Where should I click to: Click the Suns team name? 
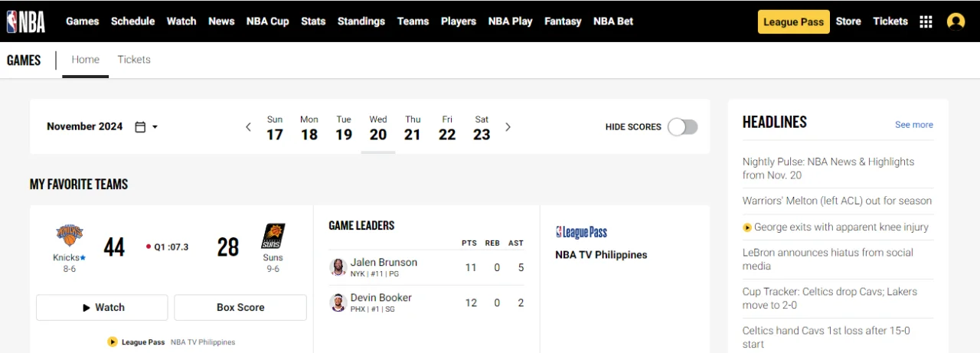[x=273, y=258]
